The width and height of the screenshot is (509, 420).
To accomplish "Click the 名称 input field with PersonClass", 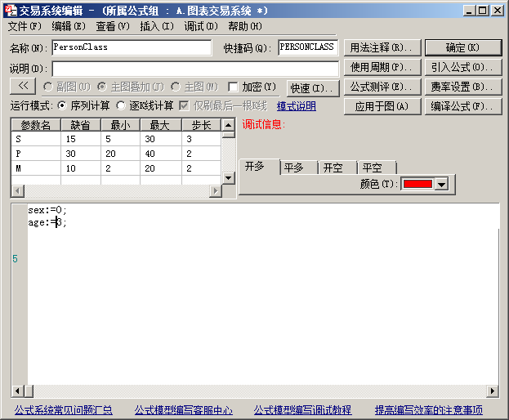I will [132, 47].
